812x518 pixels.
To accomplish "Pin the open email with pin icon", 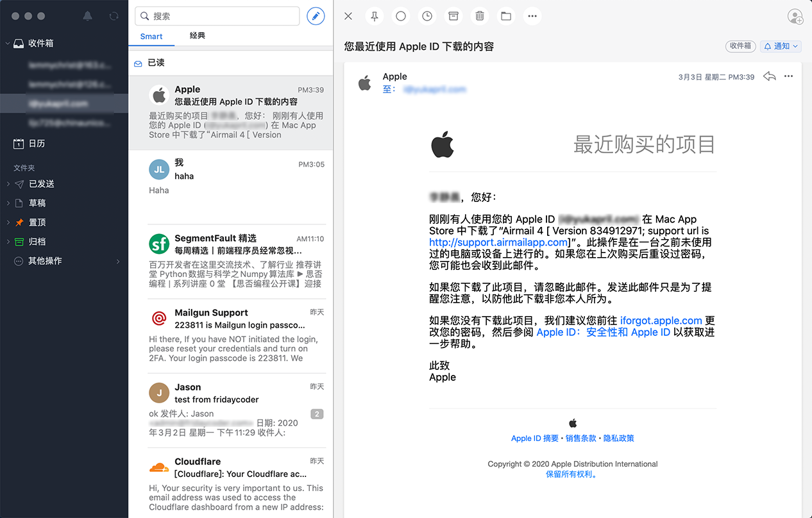I will [375, 16].
